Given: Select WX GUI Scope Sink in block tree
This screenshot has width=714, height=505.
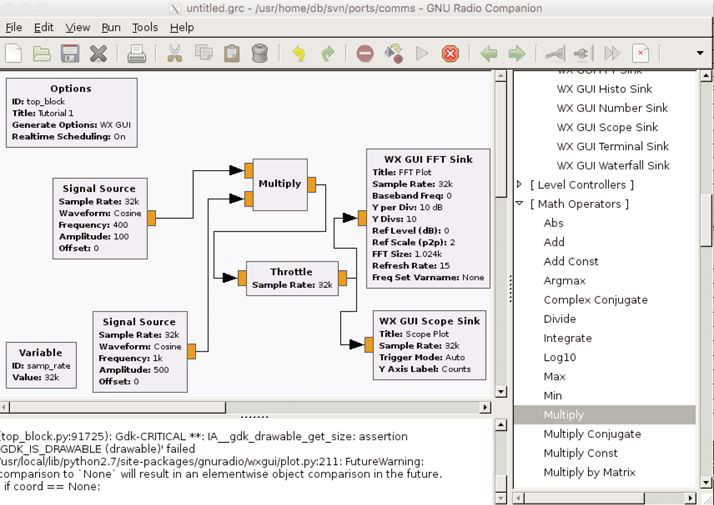Looking at the screenshot, I should tap(607, 127).
